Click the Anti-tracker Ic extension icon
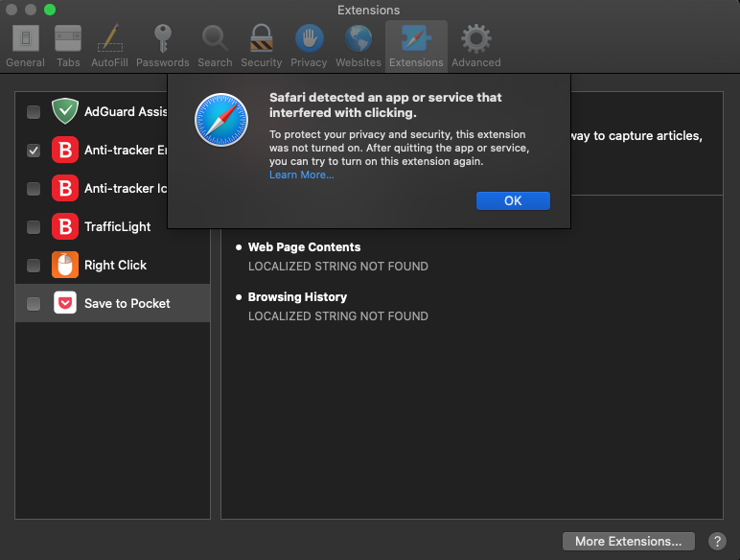Image resolution: width=740 pixels, height=560 pixels. (x=65, y=188)
